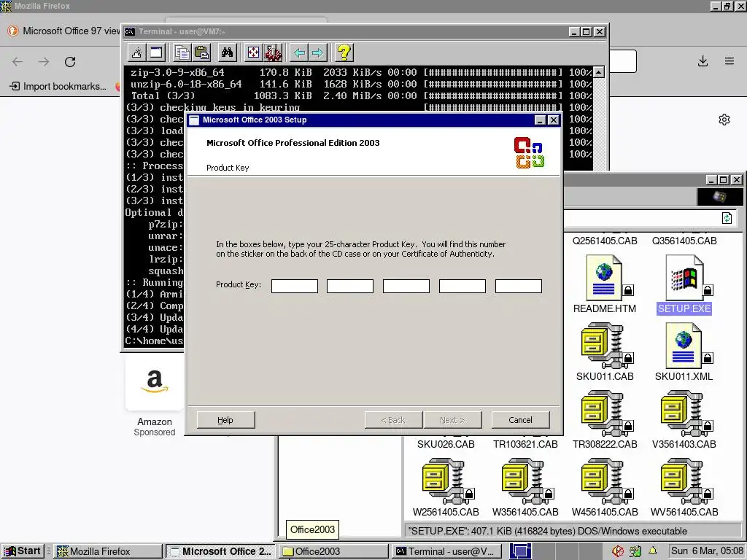This screenshot has width=747, height=560.
Task: Click the new tab page settings gear
Action: (x=724, y=120)
